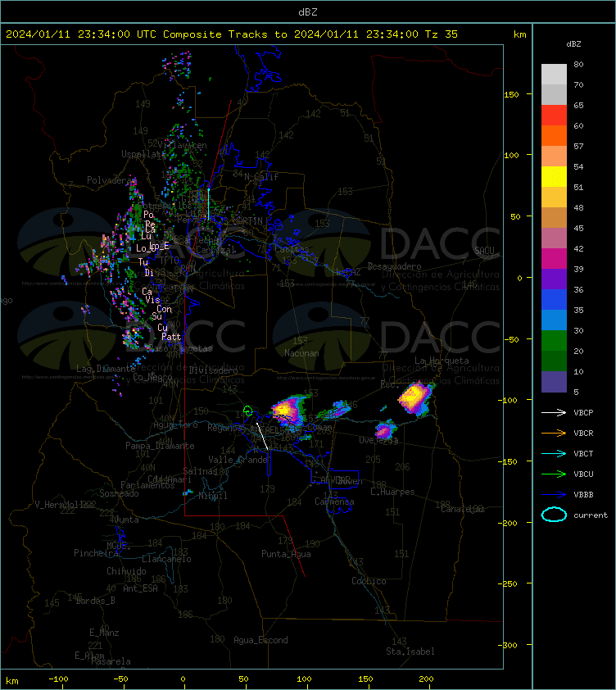Click the La_Horqueta place label
This screenshot has width=616, height=690.
pyautogui.click(x=442, y=361)
